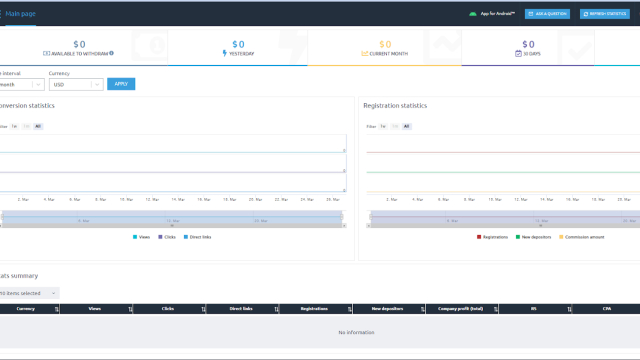Screen dimensions: 640x360
Task: Click the Registration chart range navigator
Action: (505, 217)
